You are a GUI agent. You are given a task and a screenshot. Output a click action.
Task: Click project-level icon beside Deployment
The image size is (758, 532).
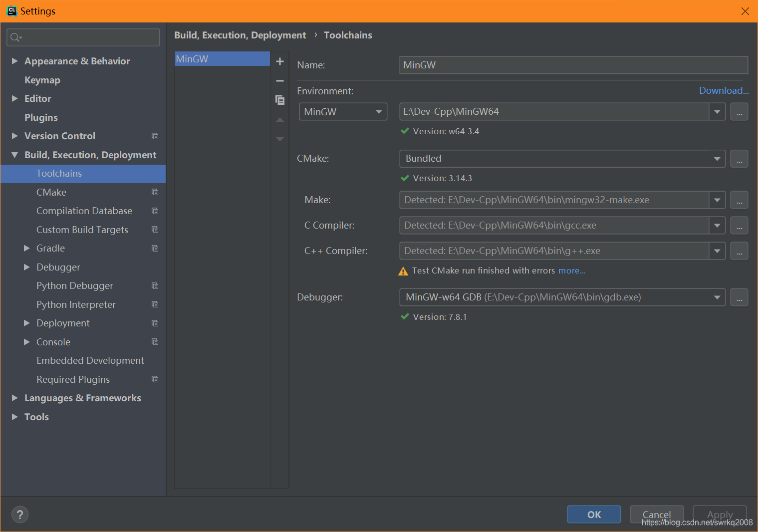(x=155, y=323)
